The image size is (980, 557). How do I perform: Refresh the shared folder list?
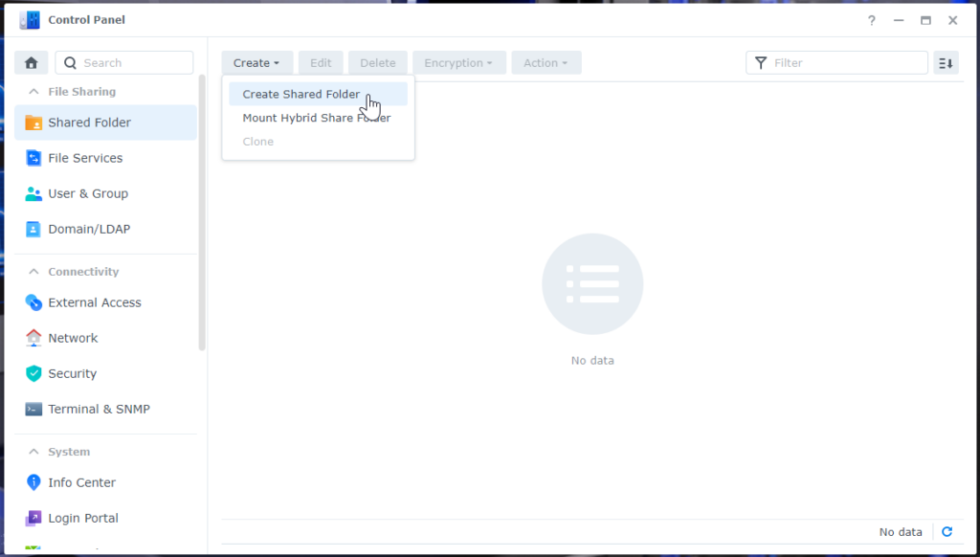tap(947, 531)
